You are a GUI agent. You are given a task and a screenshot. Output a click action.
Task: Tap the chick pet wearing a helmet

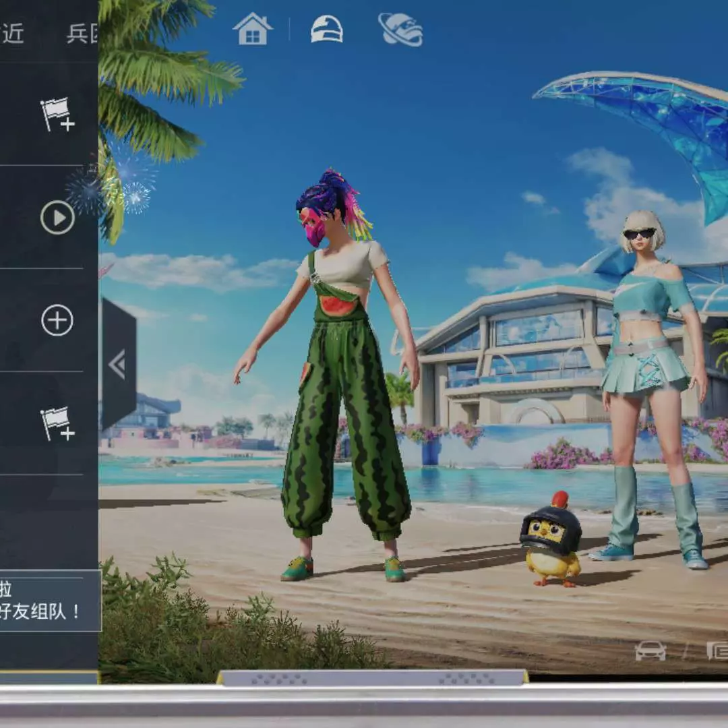coord(551,539)
